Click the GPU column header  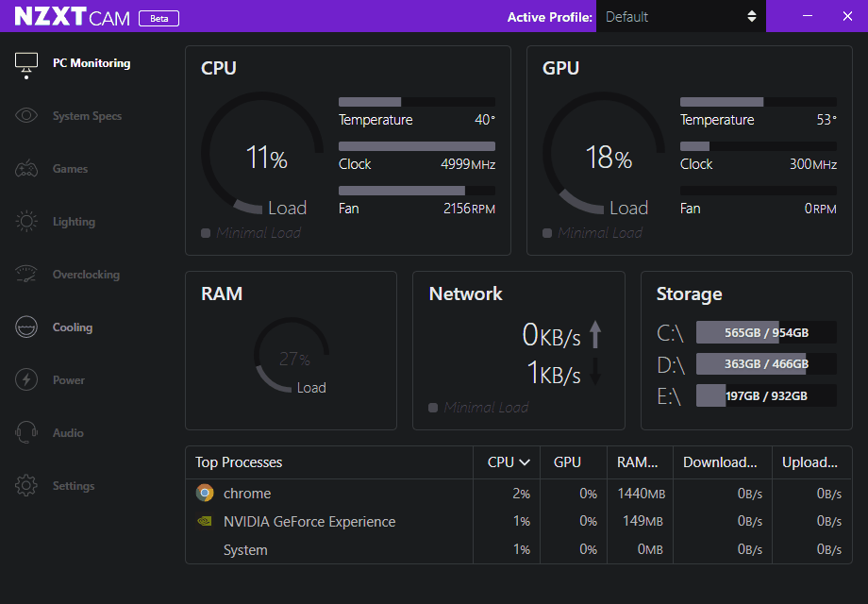pyautogui.click(x=567, y=462)
